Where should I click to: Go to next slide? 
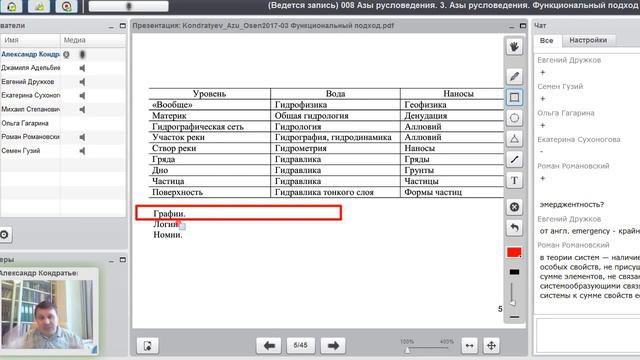click(333, 346)
